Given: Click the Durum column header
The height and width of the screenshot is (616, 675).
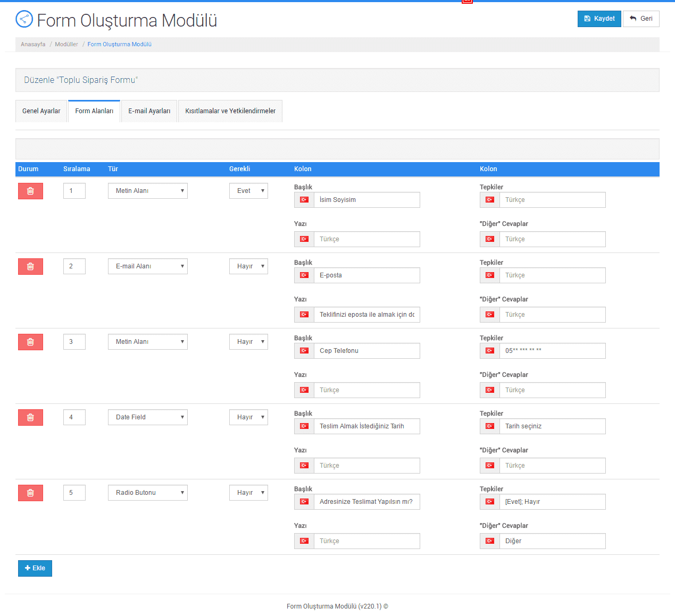Looking at the screenshot, I should (28, 169).
